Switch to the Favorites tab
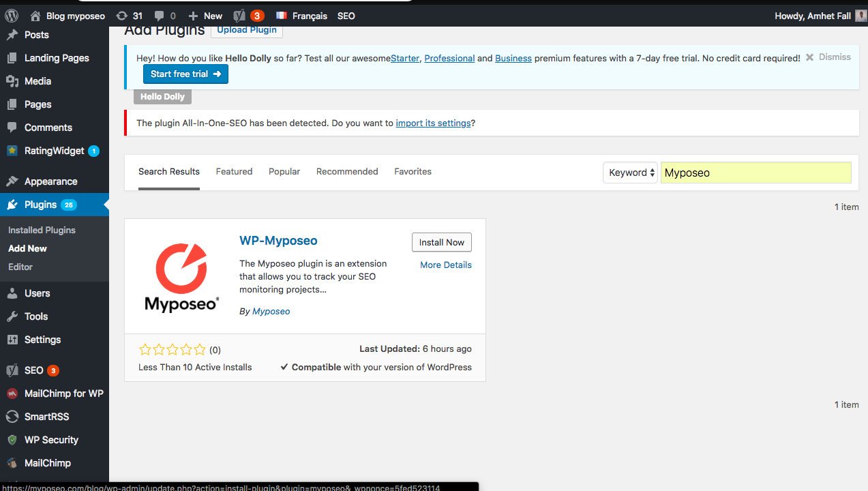 click(x=413, y=172)
